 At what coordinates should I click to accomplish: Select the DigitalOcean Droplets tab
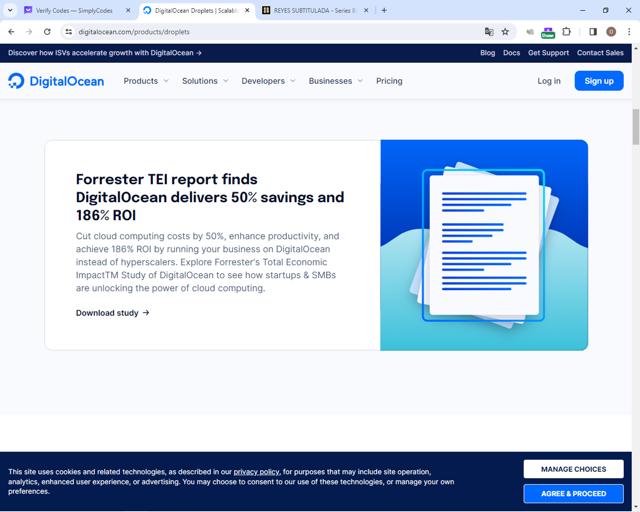click(196, 11)
